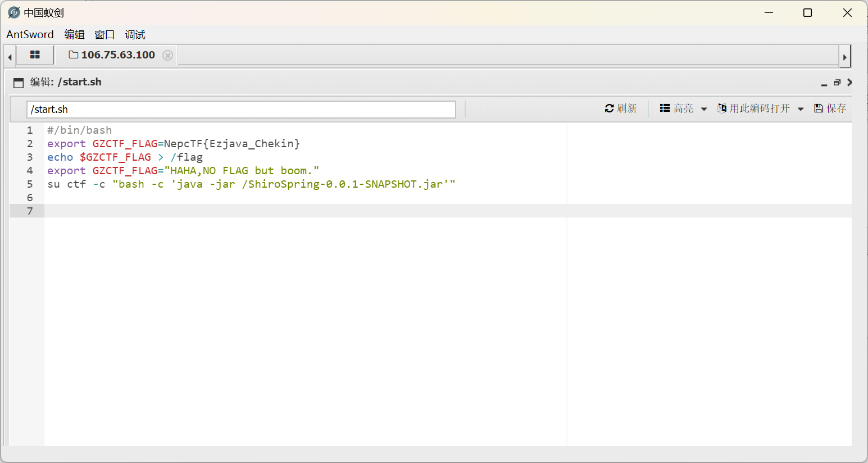The image size is (868, 463).
Task: Click line number 5 in gutter
Action: [30, 184]
